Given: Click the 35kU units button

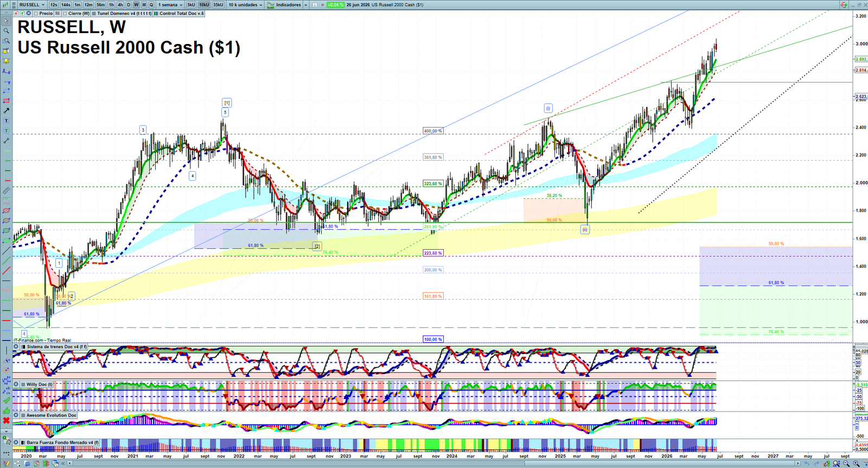Looking at the screenshot, I should click(x=218, y=5).
